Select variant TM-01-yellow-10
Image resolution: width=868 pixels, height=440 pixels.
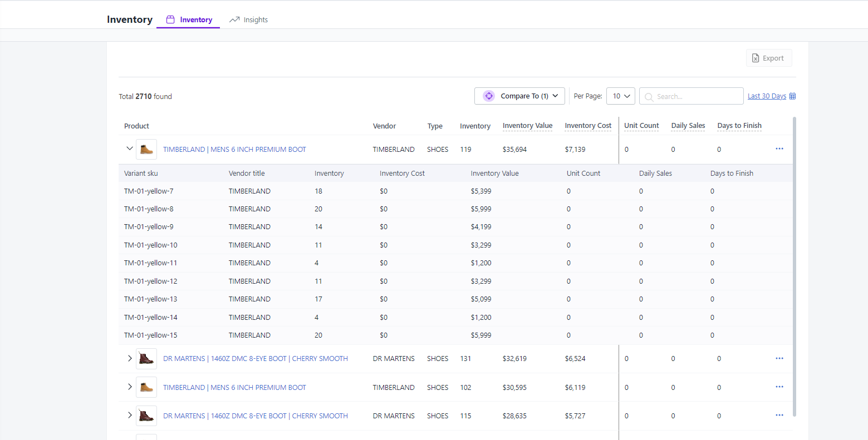click(x=151, y=245)
